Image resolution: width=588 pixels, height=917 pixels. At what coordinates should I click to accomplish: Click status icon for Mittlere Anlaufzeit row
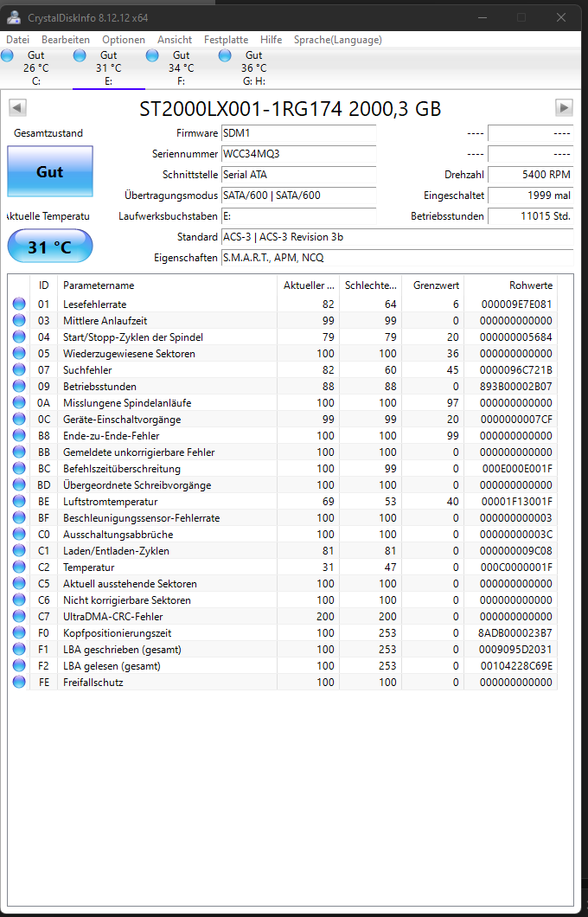click(x=19, y=320)
